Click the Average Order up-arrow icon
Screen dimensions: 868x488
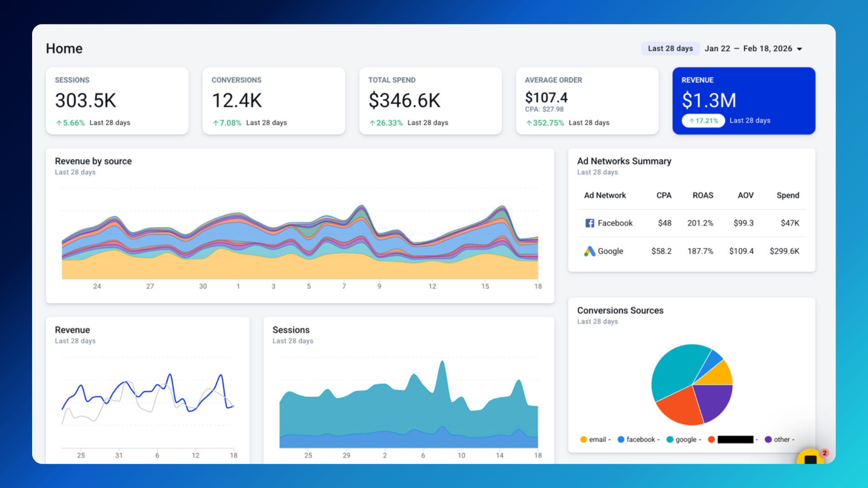coord(529,123)
